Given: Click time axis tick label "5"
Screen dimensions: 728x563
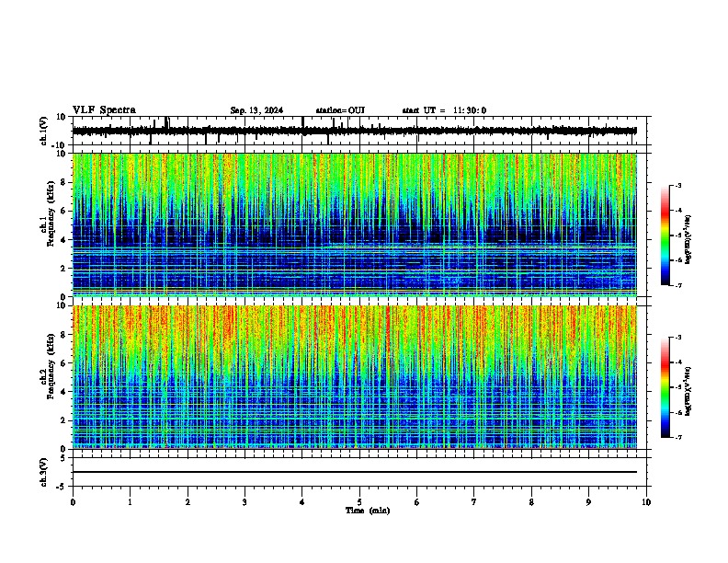Looking at the screenshot, I should coord(359,502).
